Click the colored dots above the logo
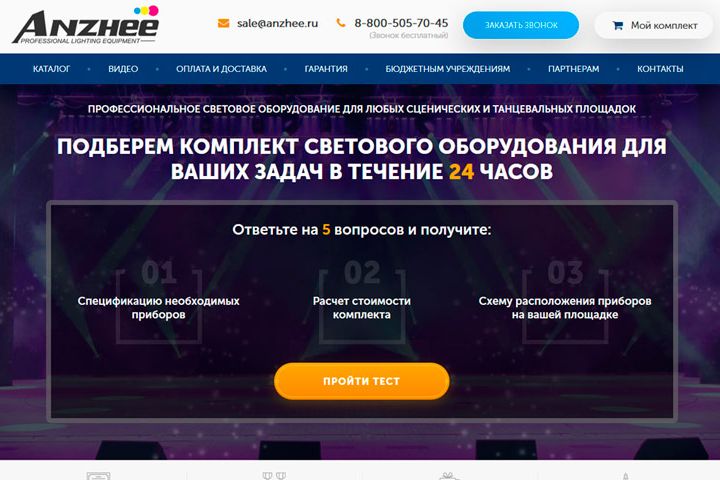 click(x=146, y=10)
